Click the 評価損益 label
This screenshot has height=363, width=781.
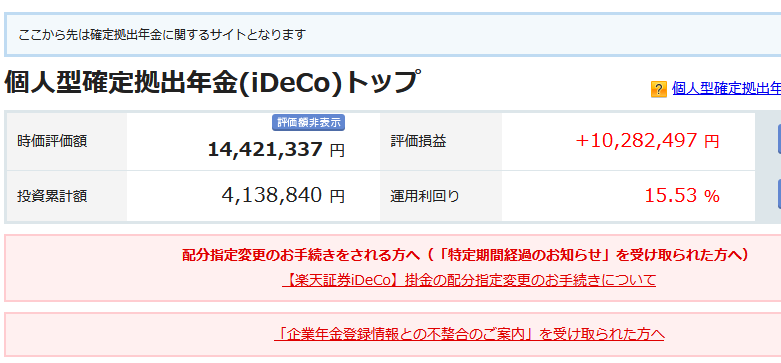[418, 141]
